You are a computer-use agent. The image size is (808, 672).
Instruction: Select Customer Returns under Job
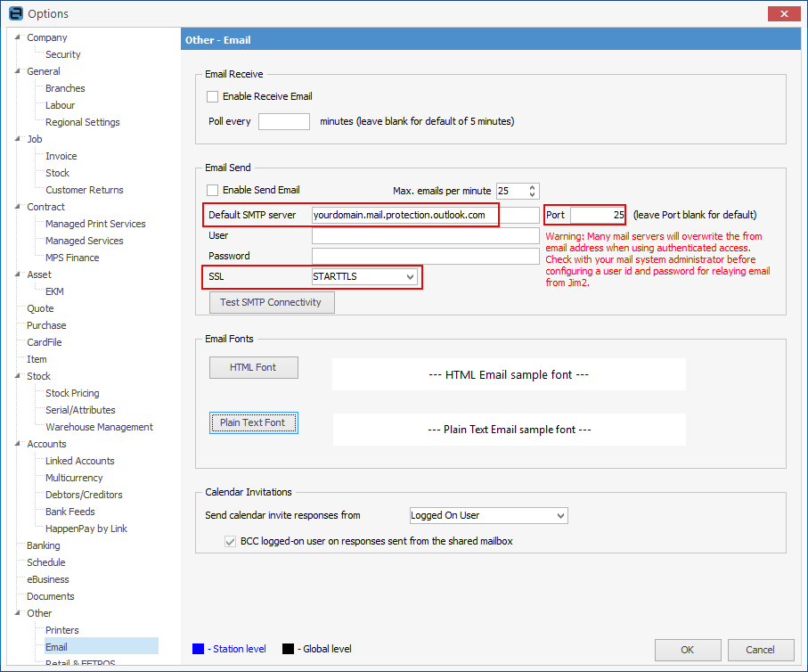85,191
